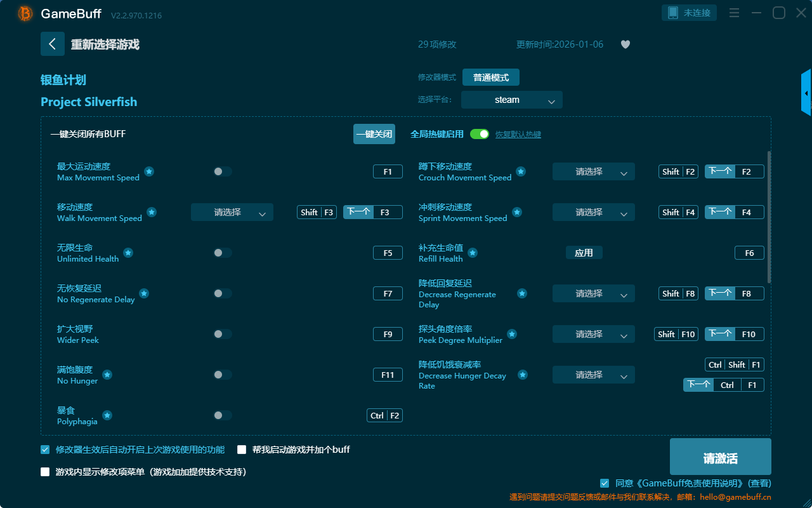This screenshot has width=812, height=508.
Task: Click the 普通模式 trainer mode button
Action: (x=490, y=77)
